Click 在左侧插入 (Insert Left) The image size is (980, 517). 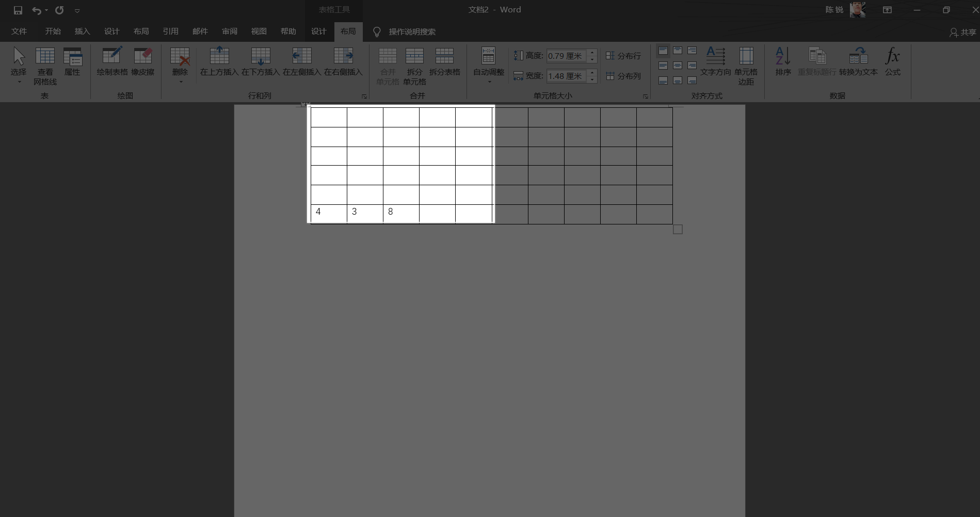[302, 62]
